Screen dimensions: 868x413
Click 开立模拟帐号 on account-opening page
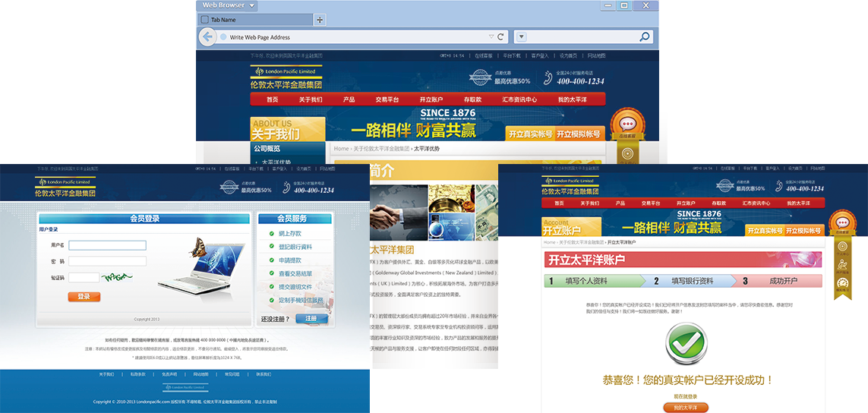point(803,230)
